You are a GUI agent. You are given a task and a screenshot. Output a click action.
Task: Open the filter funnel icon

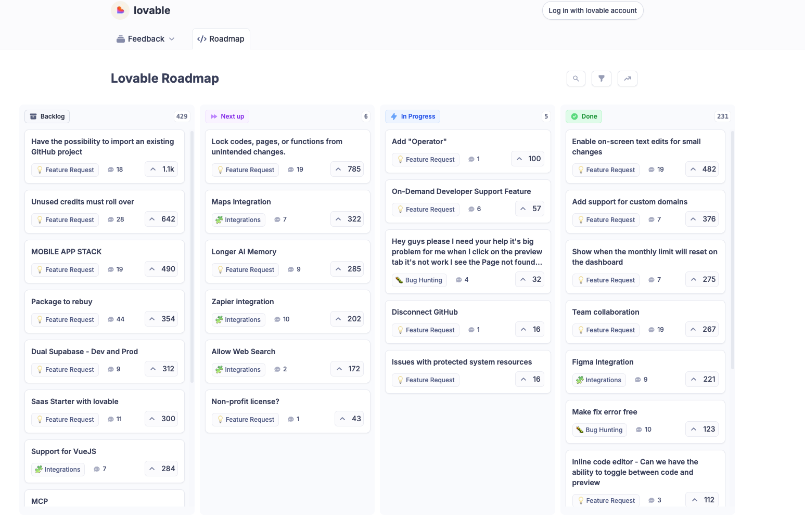pyautogui.click(x=602, y=79)
